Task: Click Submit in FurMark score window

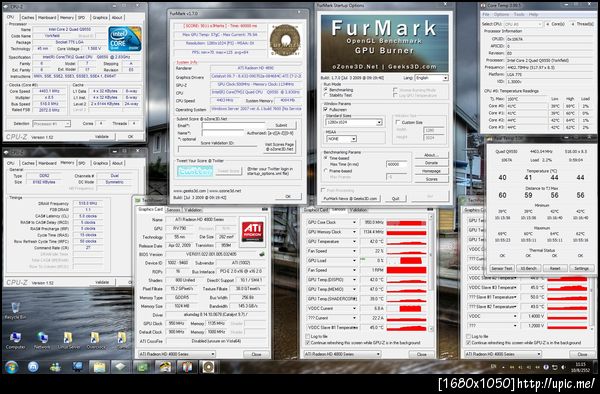Action: (281, 125)
